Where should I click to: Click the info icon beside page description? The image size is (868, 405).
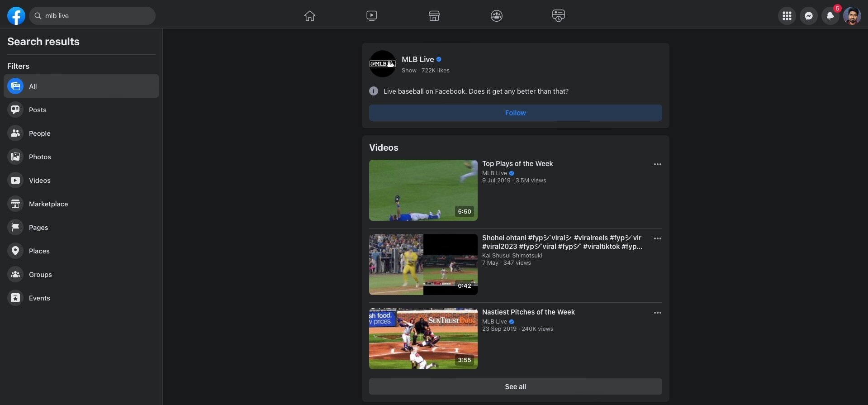[374, 91]
